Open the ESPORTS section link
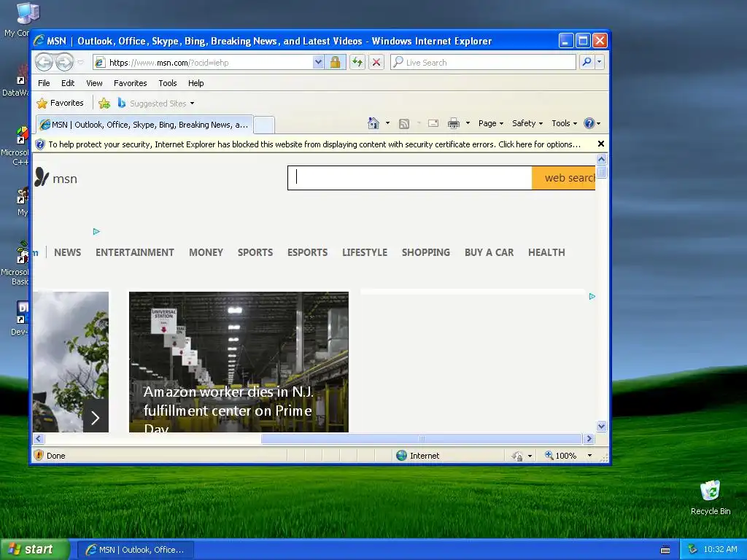The height and width of the screenshot is (560, 747). 307,252
